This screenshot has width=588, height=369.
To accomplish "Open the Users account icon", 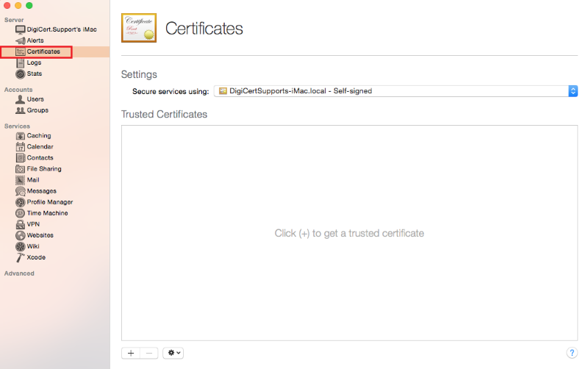I will 21,99.
